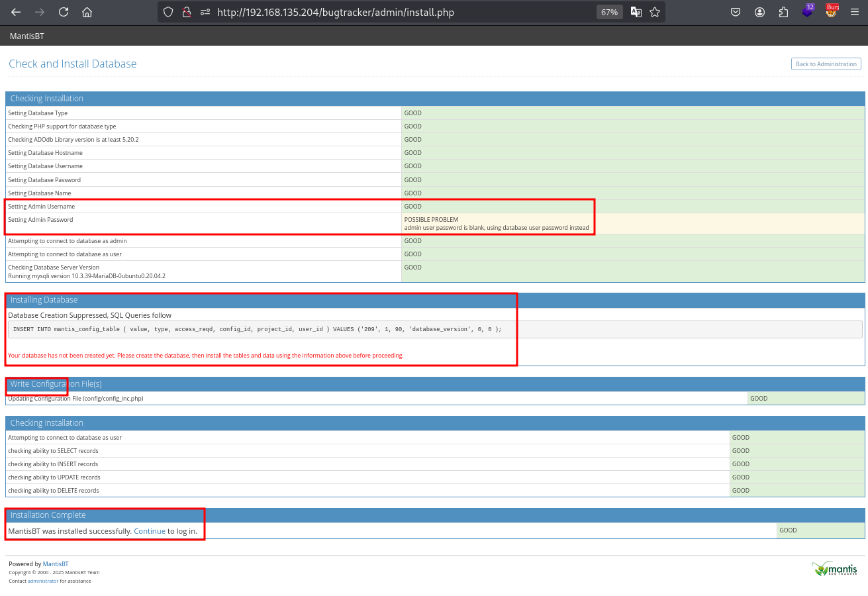Select the 'Running mysqli version 10.3.39-MariaDB' text
Viewport: 868px width, 596px height.
(87, 275)
